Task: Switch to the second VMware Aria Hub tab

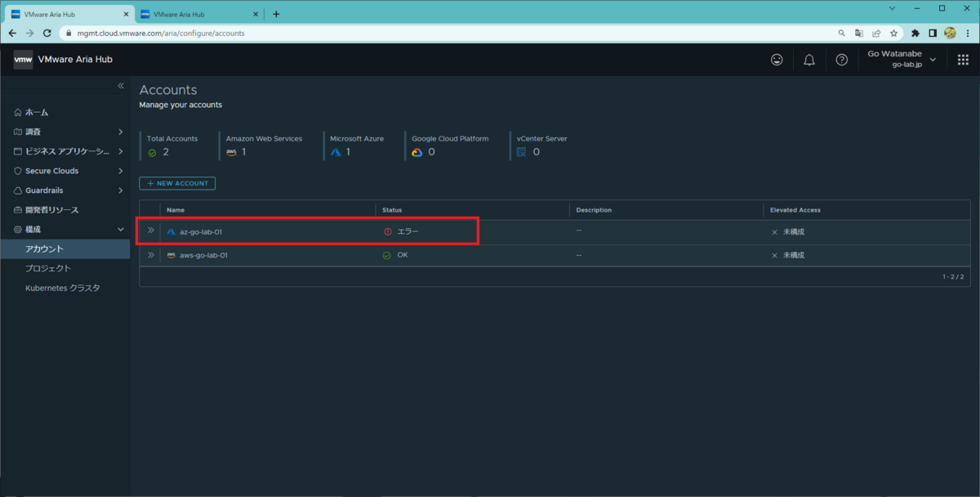Action: pyautogui.click(x=198, y=14)
